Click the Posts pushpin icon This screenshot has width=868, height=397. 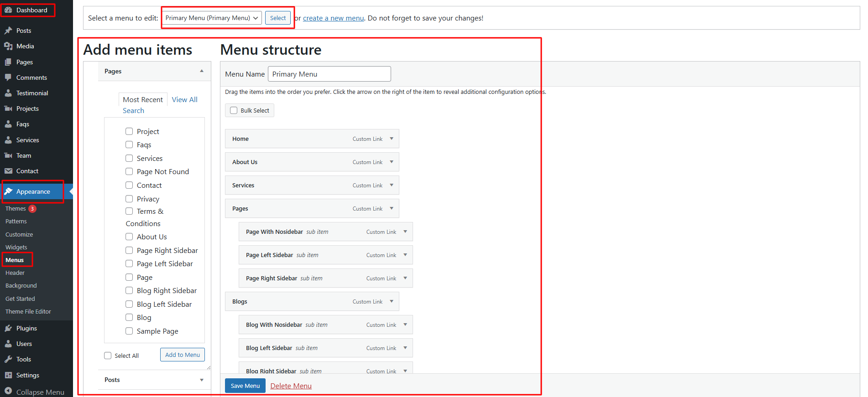8,31
